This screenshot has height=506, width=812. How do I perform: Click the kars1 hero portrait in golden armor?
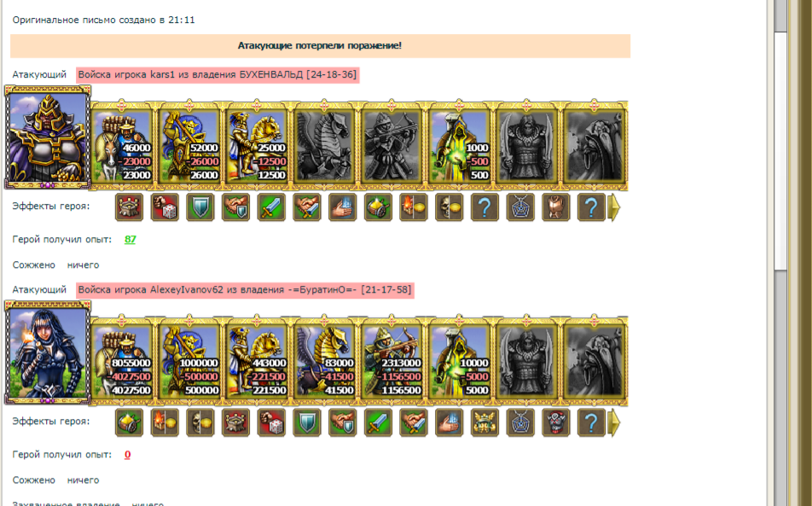tap(48, 137)
